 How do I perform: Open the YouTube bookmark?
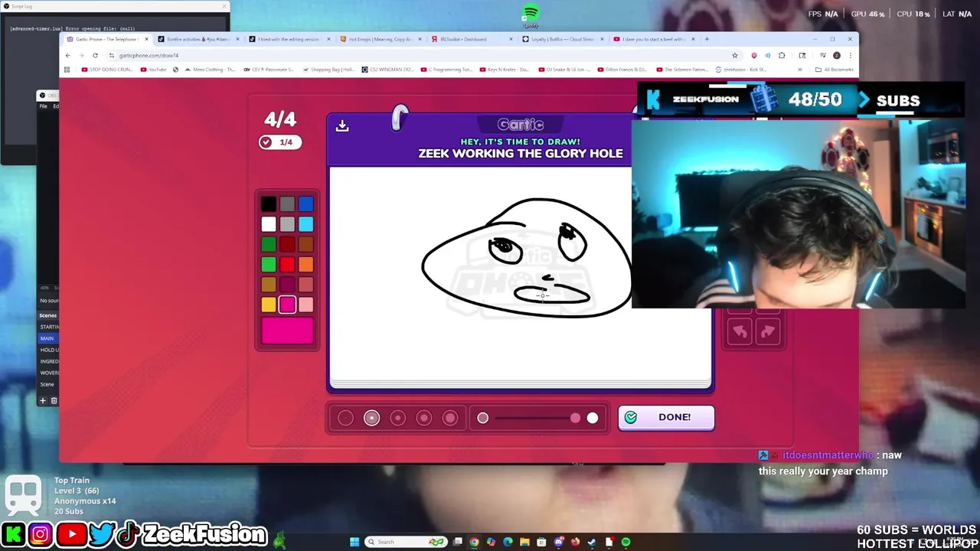click(x=153, y=70)
